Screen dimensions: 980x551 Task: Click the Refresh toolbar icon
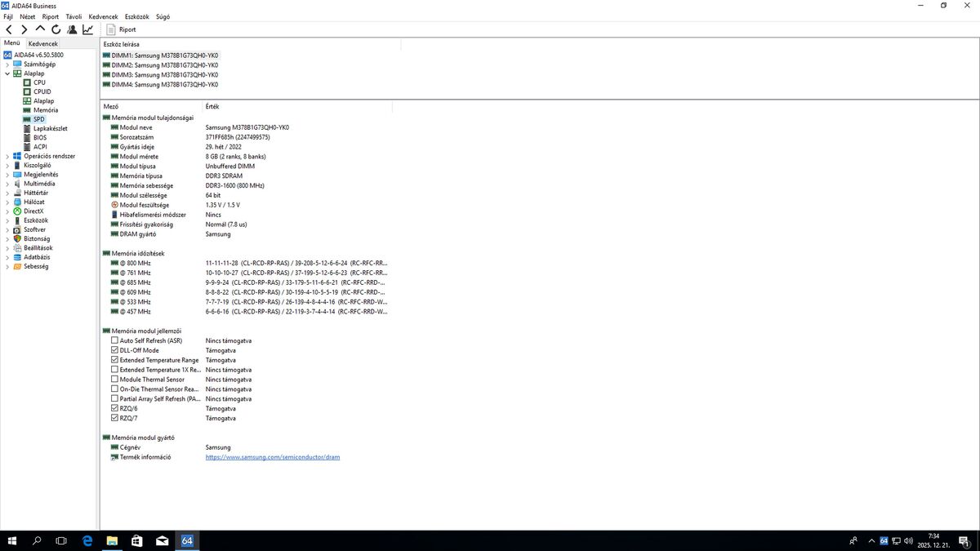pyautogui.click(x=56, y=29)
